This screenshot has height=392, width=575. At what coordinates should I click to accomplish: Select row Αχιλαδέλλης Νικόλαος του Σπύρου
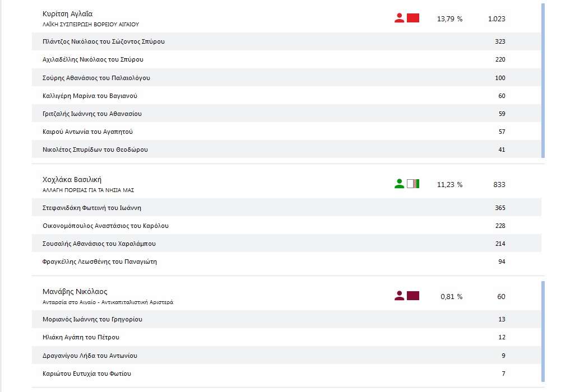[96, 59]
